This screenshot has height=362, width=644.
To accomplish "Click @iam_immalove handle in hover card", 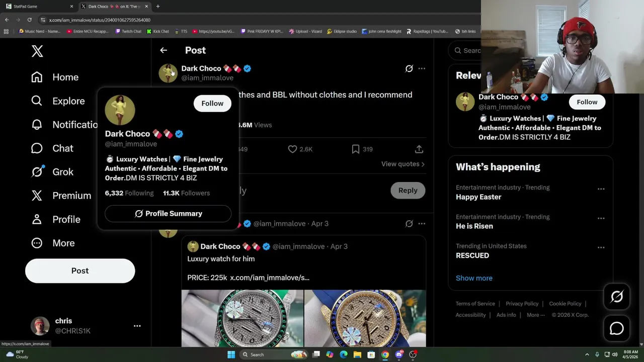I will (131, 144).
